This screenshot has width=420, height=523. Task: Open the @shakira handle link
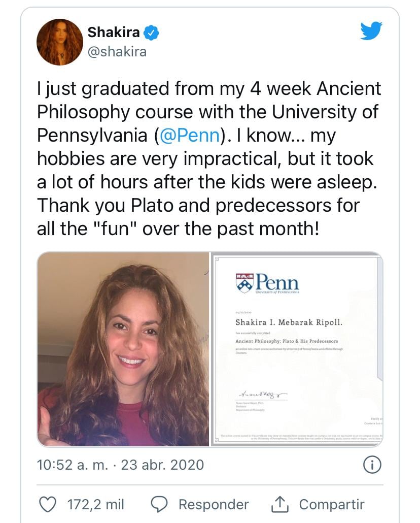click(117, 52)
